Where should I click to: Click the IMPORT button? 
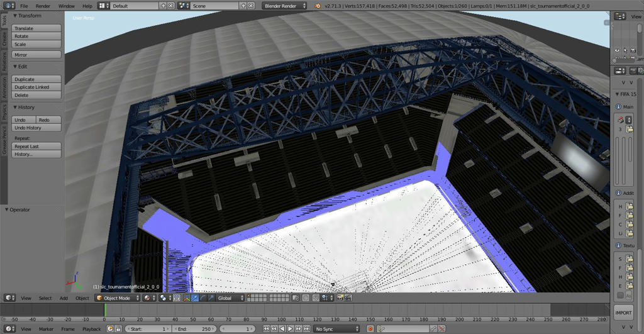click(x=623, y=313)
